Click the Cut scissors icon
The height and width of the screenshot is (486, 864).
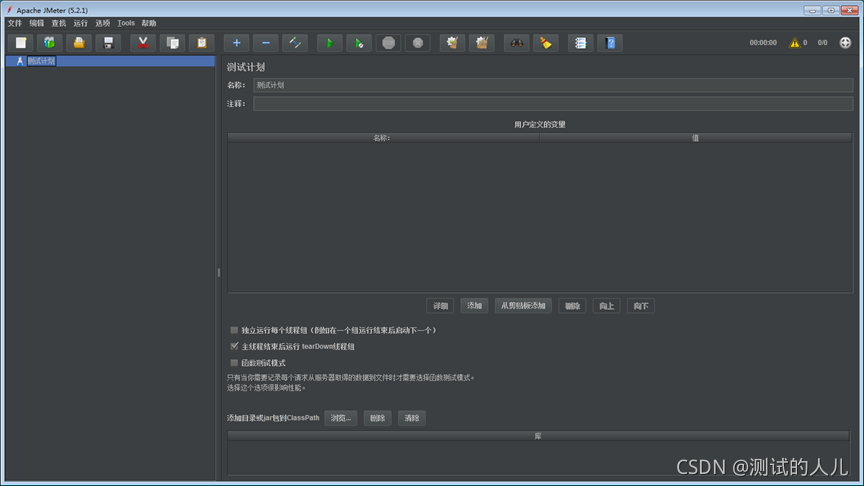pyautogui.click(x=143, y=43)
